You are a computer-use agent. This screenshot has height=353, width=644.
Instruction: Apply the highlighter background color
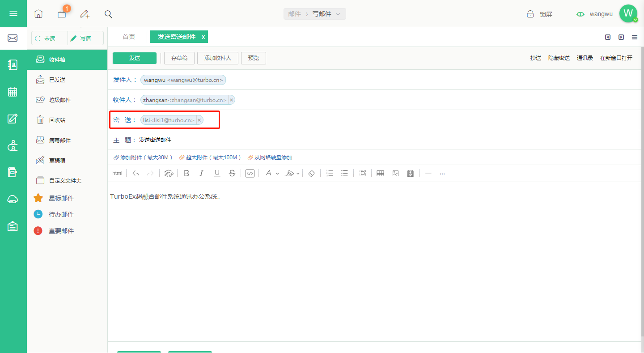289,173
